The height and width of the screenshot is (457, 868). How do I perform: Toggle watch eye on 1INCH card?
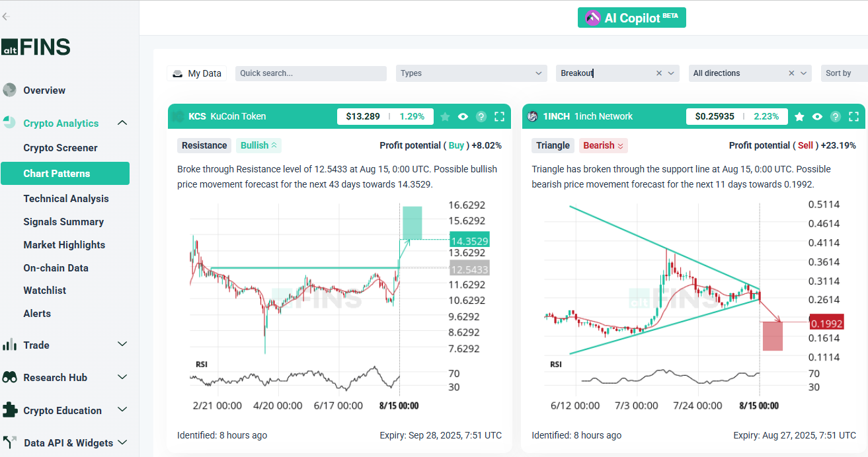tap(817, 117)
